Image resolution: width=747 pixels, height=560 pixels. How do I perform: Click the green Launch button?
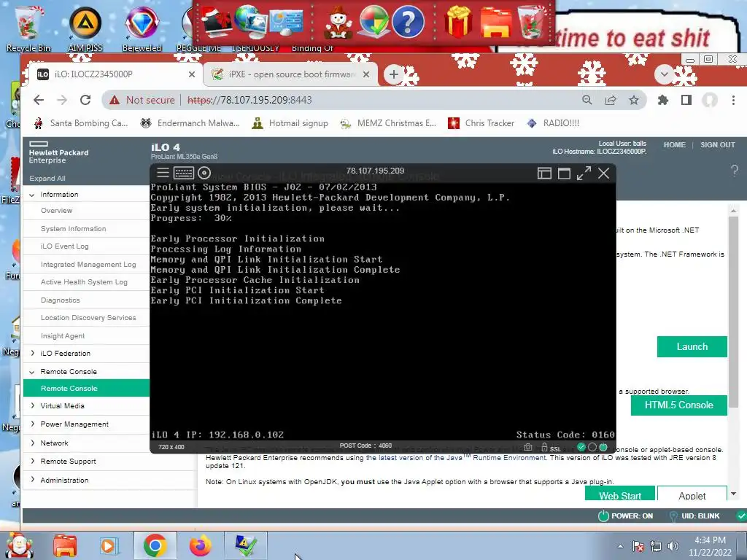pyautogui.click(x=692, y=346)
